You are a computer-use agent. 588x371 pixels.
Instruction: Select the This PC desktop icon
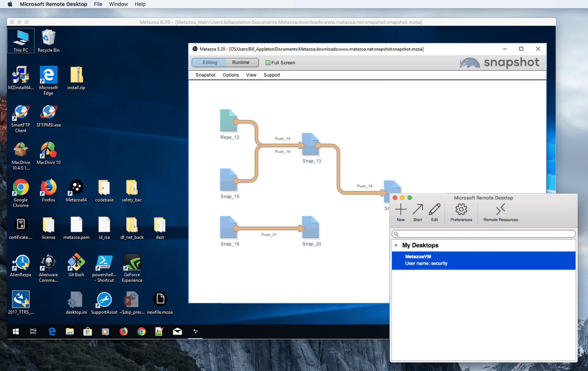click(x=21, y=41)
